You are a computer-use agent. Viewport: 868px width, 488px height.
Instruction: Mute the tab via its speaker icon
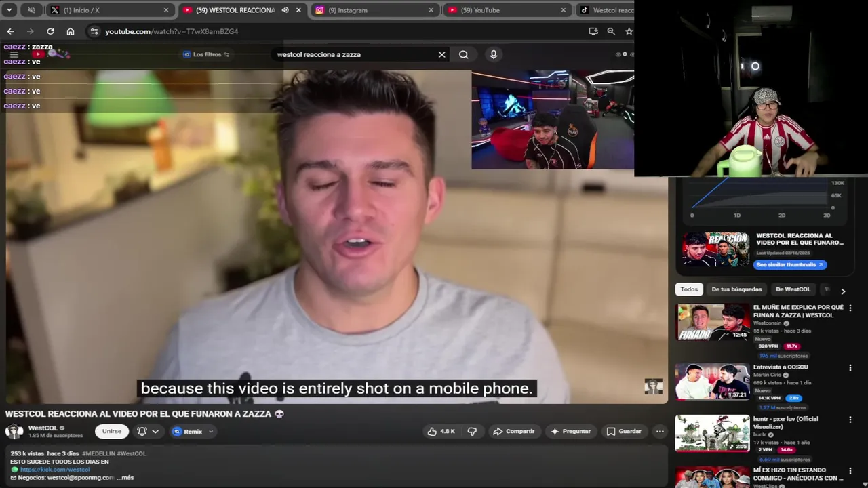pos(285,10)
